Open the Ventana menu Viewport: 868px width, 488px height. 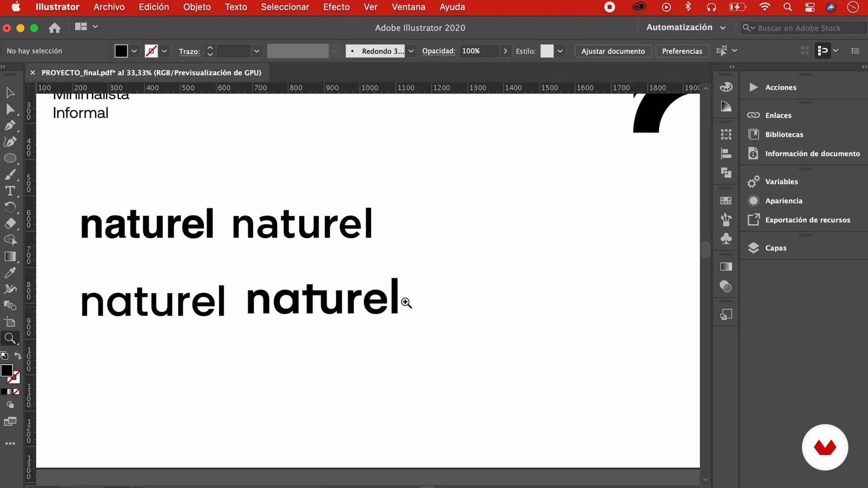pyautogui.click(x=408, y=7)
